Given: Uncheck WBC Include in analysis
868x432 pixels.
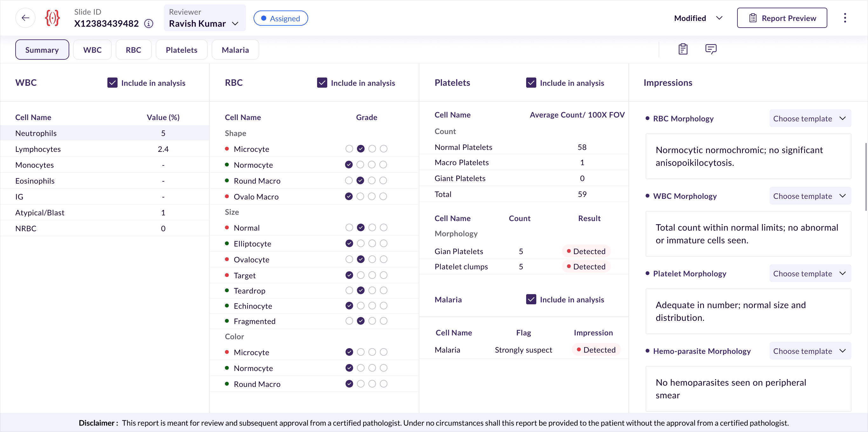Looking at the screenshot, I should 112,83.
